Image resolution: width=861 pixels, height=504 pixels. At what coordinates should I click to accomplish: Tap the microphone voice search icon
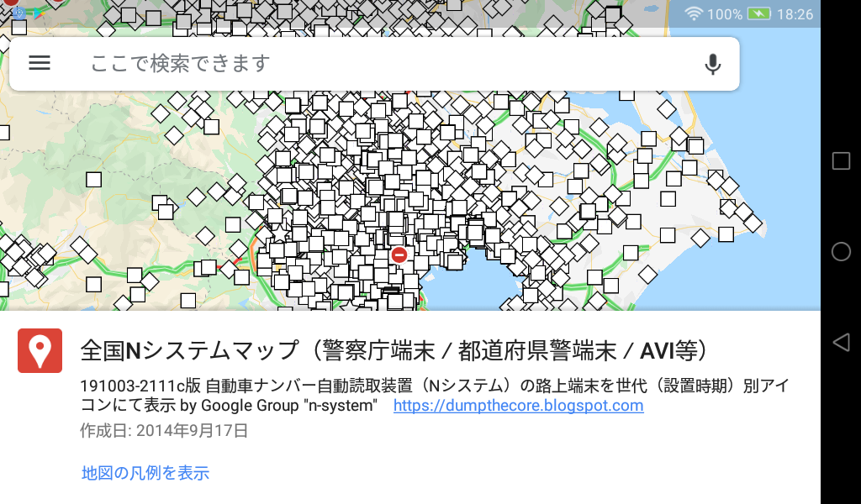coord(713,64)
